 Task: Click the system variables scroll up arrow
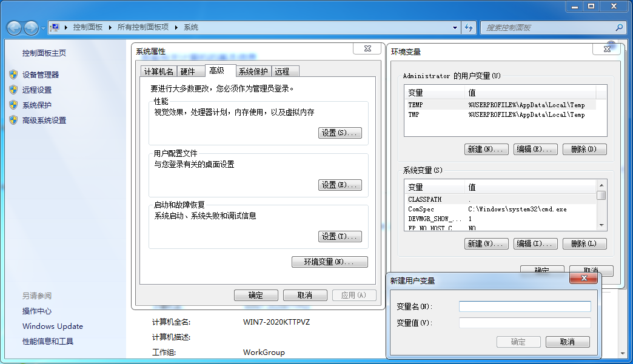pyautogui.click(x=601, y=185)
